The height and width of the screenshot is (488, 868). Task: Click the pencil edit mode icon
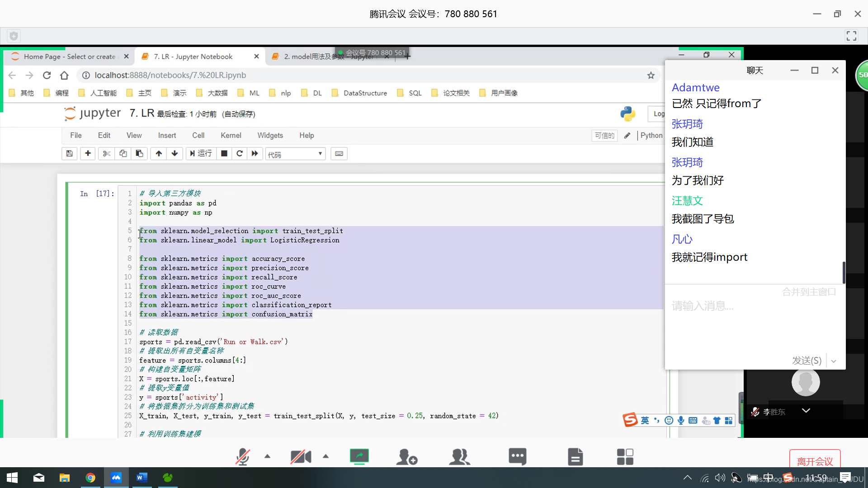[627, 136]
